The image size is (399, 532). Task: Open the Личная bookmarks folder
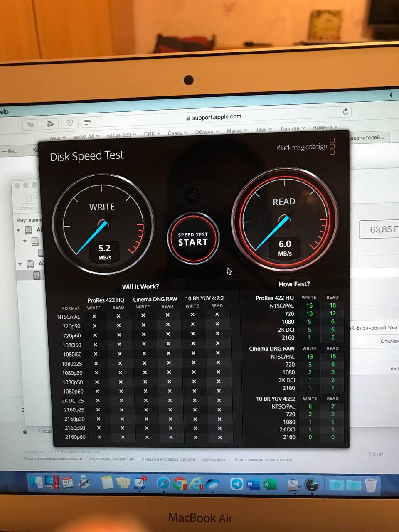(293, 129)
